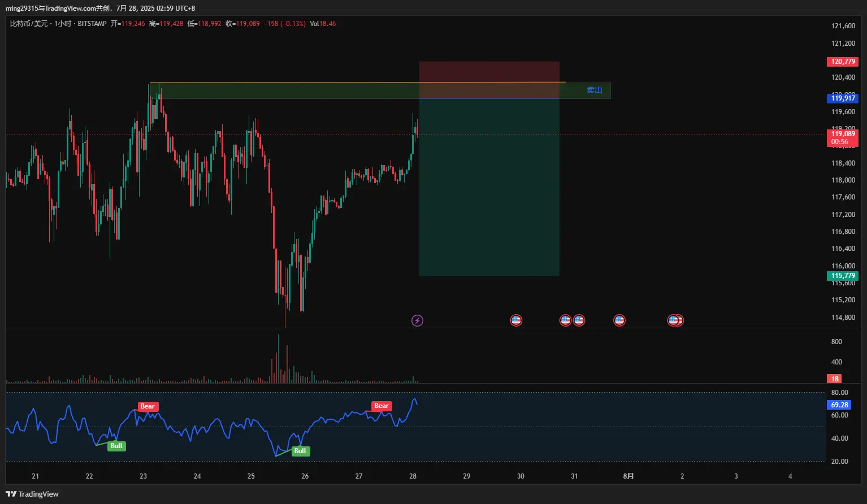Click the 80.00 RSI axis label
The image size is (867, 504).
pyautogui.click(x=840, y=393)
